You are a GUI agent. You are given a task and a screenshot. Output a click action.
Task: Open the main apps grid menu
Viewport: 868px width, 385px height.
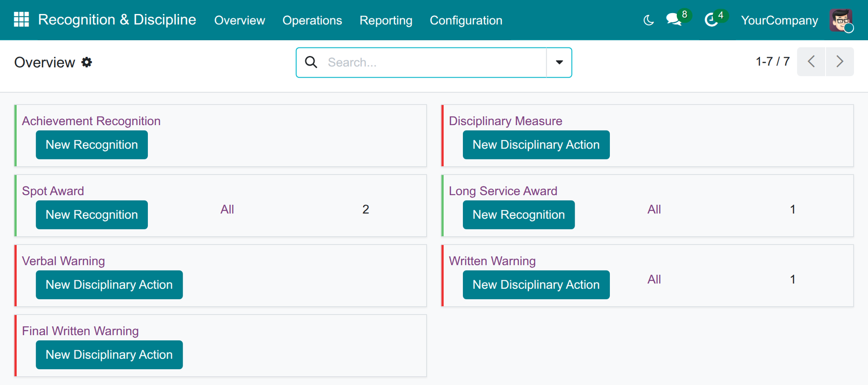[21, 19]
